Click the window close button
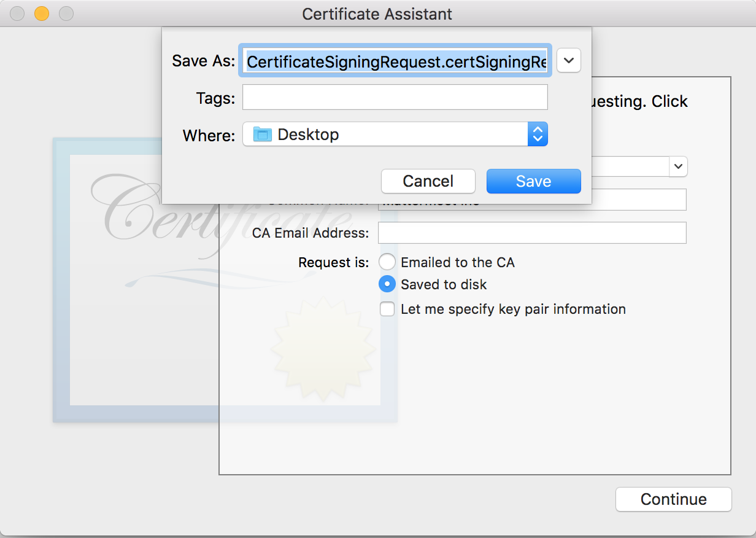This screenshot has height=538, width=756. 17,14
